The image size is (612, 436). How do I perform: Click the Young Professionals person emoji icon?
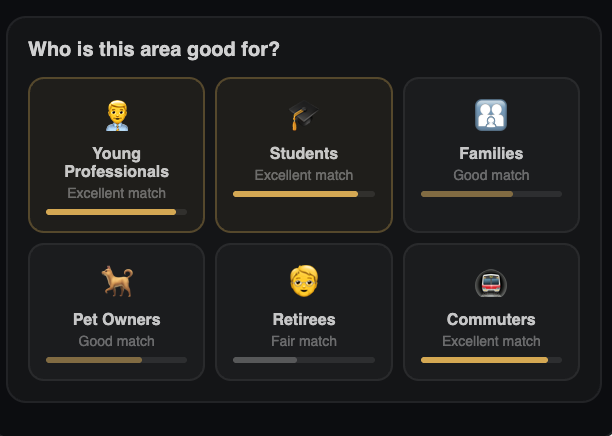pyautogui.click(x=117, y=116)
